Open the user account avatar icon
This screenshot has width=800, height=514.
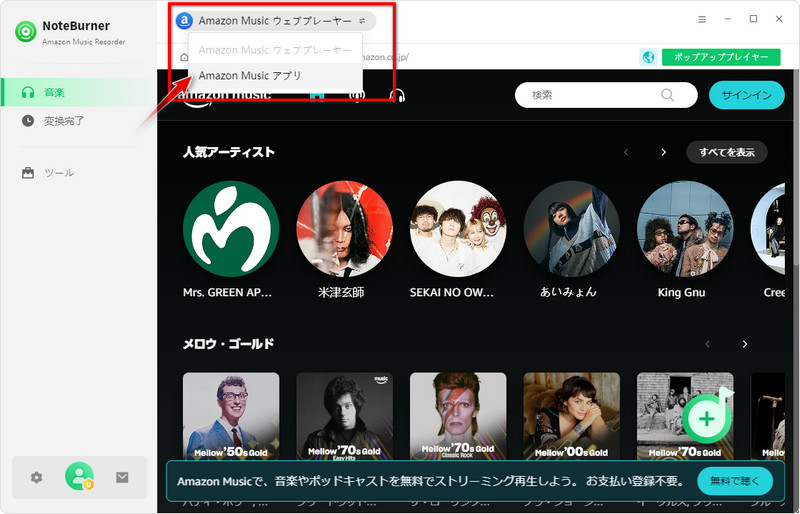pos(79,476)
